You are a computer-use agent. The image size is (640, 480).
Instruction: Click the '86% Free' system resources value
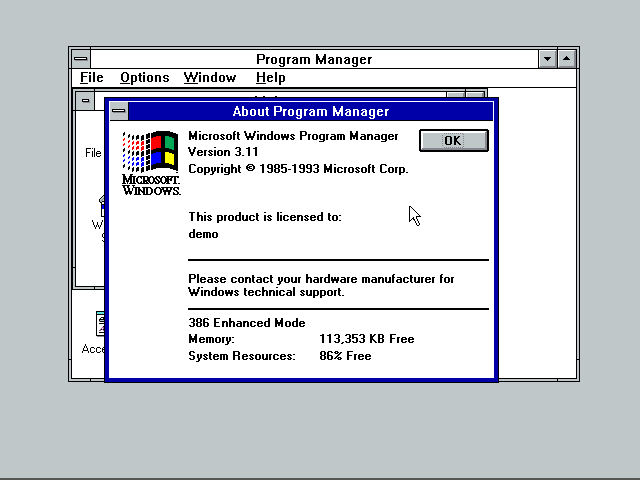click(345, 356)
